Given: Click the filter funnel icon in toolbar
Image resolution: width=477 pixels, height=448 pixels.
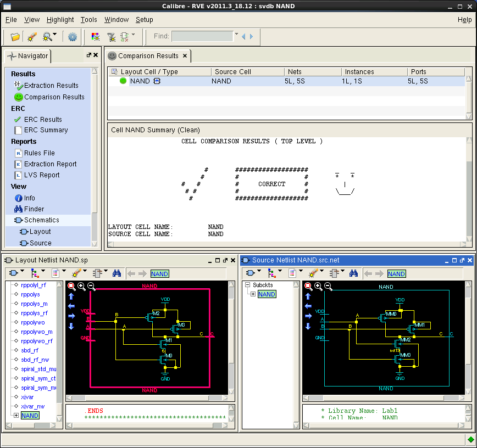Looking at the screenshot, I should click(x=112, y=37).
